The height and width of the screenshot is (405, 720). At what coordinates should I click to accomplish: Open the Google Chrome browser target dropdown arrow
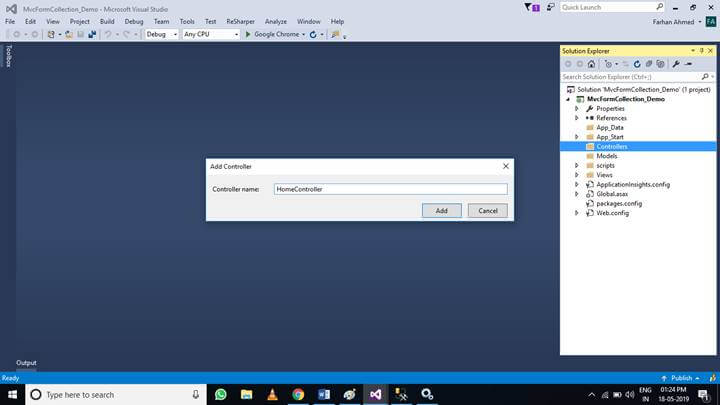click(304, 34)
